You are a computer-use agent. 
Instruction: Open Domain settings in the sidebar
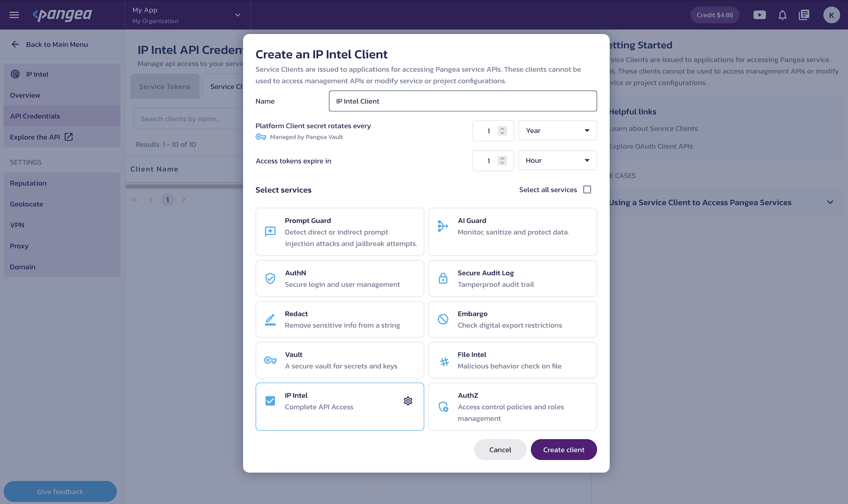pyautogui.click(x=62, y=267)
